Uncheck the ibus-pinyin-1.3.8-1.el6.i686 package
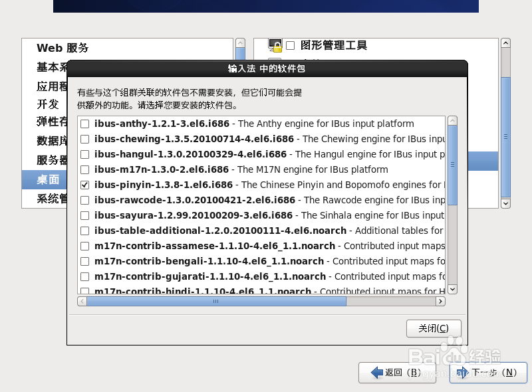The height and width of the screenshot is (392, 532). click(x=84, y=185)
